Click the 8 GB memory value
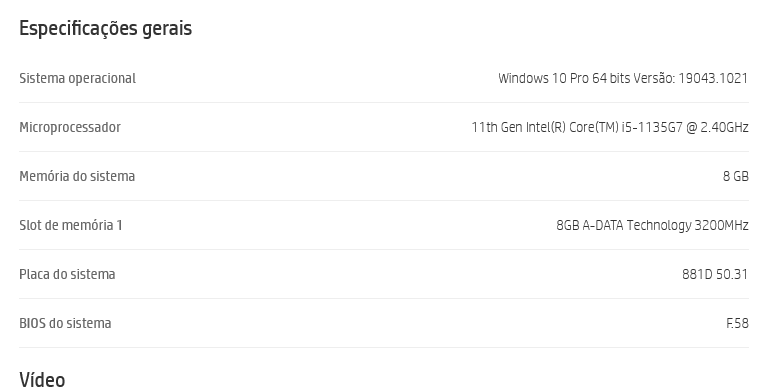Image resolution: width=758 pixels, height=392 pixels. click(x=736, y=176)
